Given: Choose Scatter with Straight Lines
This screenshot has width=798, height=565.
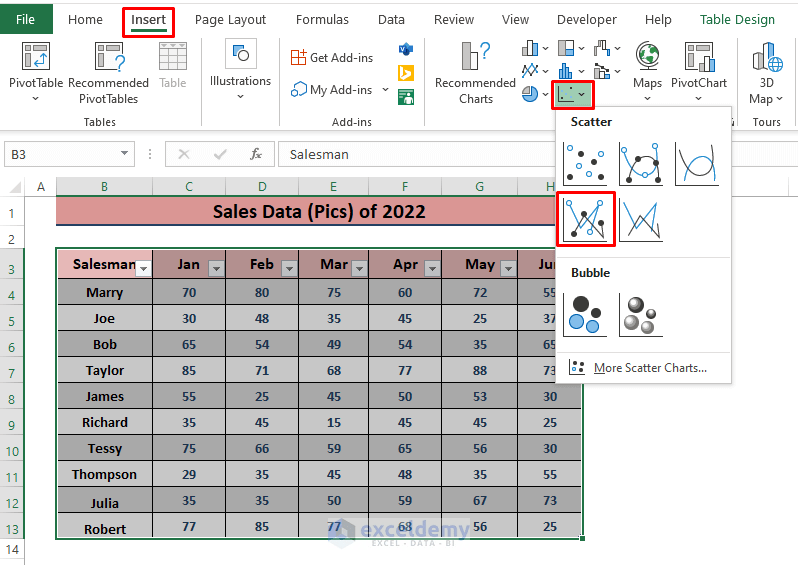Looking at the screenshot, I should coord(641,220).
